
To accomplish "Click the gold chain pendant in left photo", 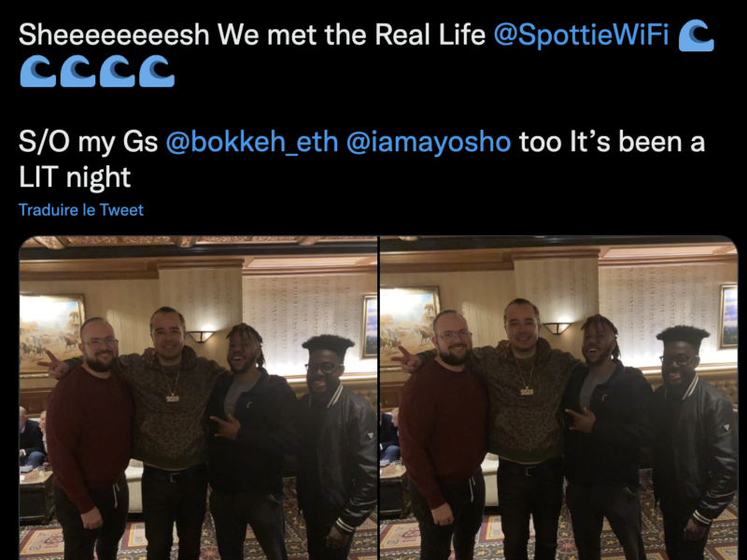I will click(x=173, y=396).
